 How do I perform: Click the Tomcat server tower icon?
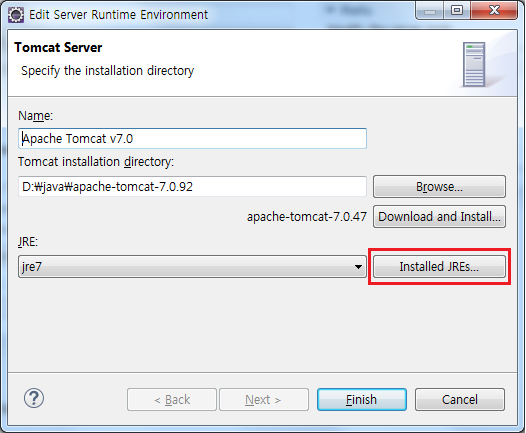coord(474,64)
